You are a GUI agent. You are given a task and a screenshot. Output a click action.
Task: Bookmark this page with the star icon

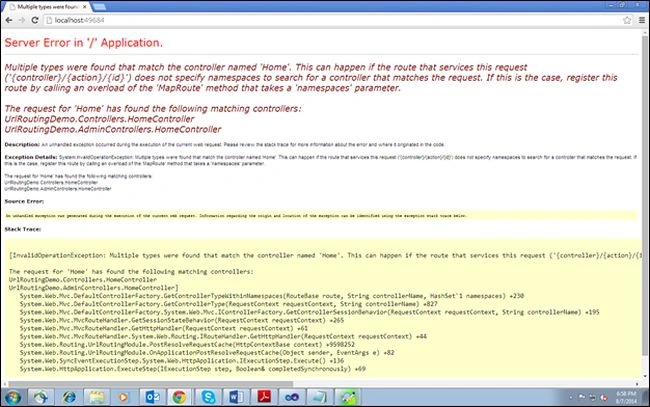coord(627,20)
